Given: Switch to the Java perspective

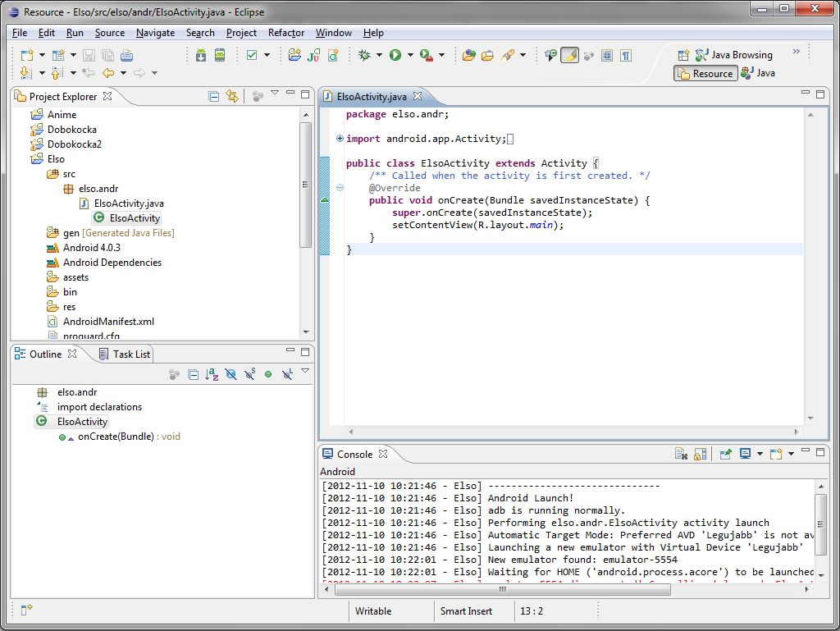Looking at the screenshot, I should 758,73.
